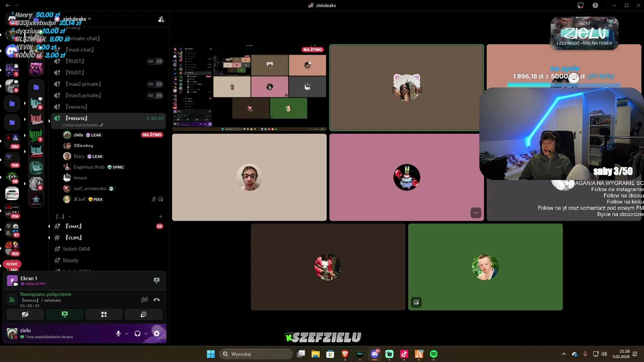Open server with 316 notification badge
The width and height of the screenshot is (644, 362).
12,211
